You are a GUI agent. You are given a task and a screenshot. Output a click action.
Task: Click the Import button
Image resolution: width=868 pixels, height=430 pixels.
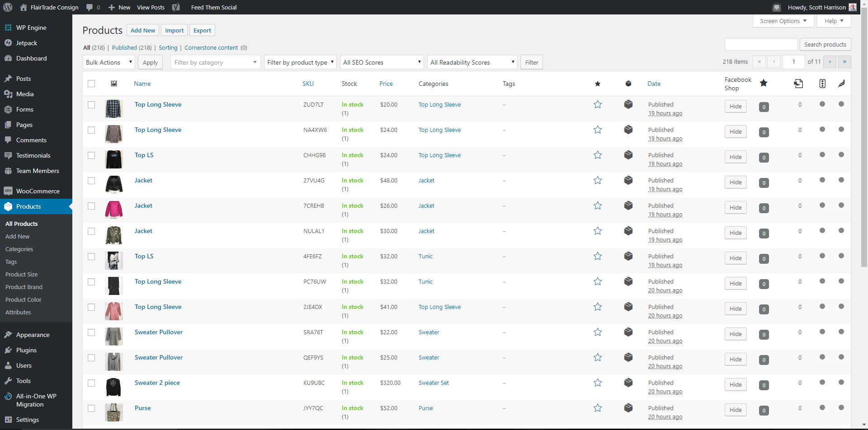point(175,30)
